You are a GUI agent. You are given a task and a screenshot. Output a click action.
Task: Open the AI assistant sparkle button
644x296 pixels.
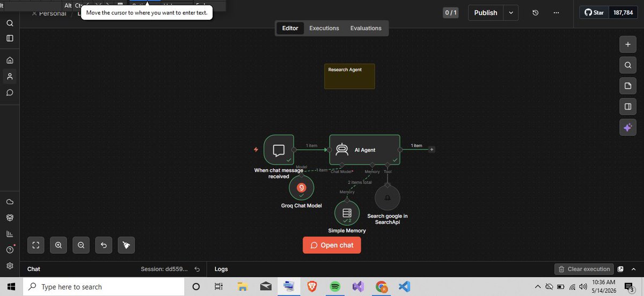pos(627,127)
